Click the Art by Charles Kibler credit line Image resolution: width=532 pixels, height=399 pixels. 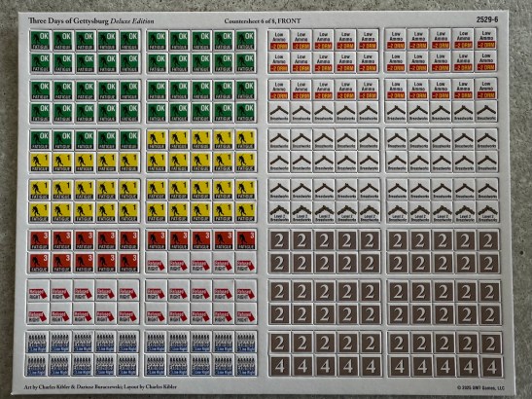tap(100, 386)
